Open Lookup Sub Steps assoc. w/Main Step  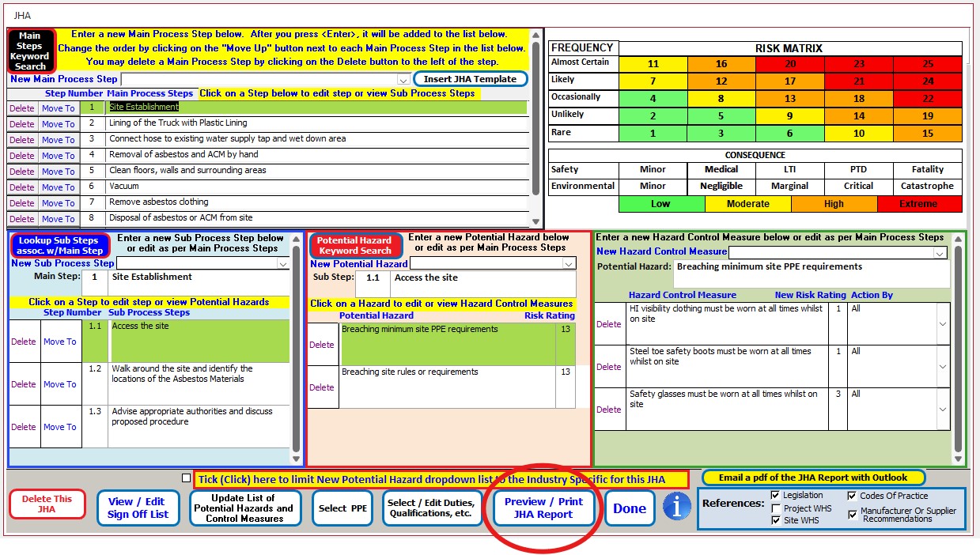[x=59, y=245]
